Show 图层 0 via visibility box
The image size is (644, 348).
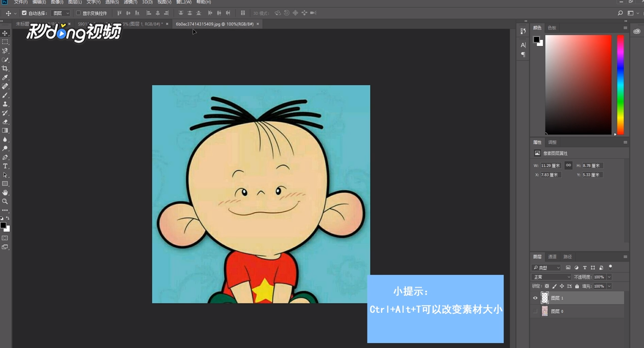[535, 311]
